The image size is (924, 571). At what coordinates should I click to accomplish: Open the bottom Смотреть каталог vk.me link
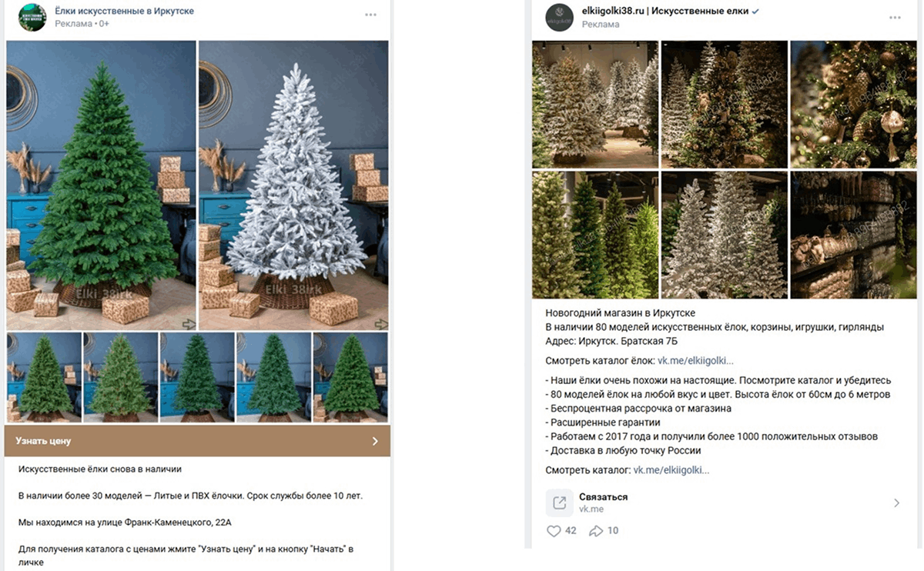[x=671, y=470]
